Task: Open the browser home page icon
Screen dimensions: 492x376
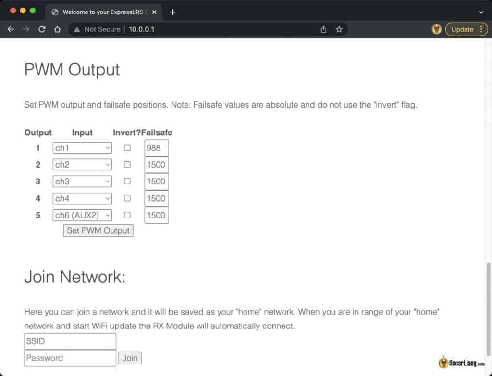Action: point(57,29)
